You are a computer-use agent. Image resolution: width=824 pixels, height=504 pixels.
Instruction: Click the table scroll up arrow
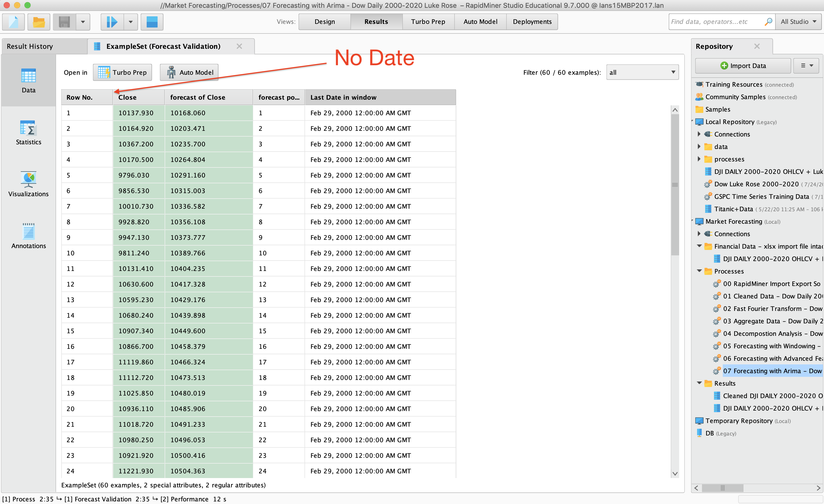(675, 110)
